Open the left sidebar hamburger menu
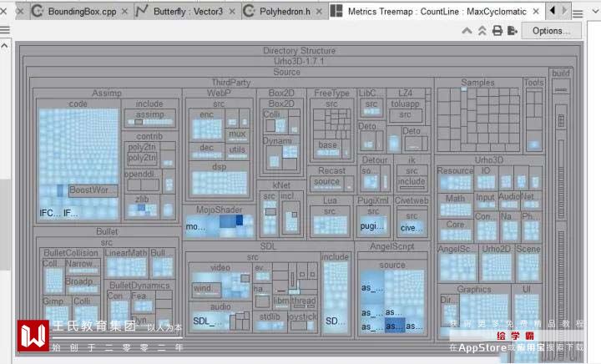This screenshot has width=601, height=364. click(x=5, y=29)
